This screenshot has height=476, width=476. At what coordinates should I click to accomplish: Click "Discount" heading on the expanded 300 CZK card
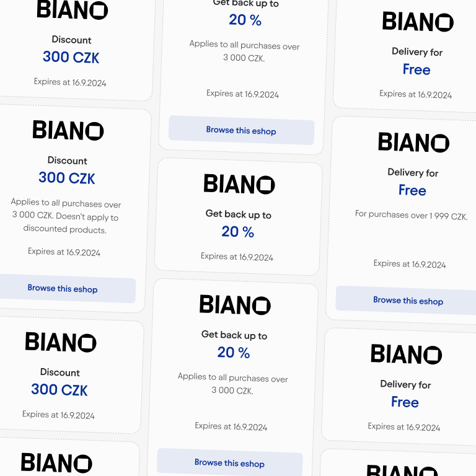click(68, 161)
